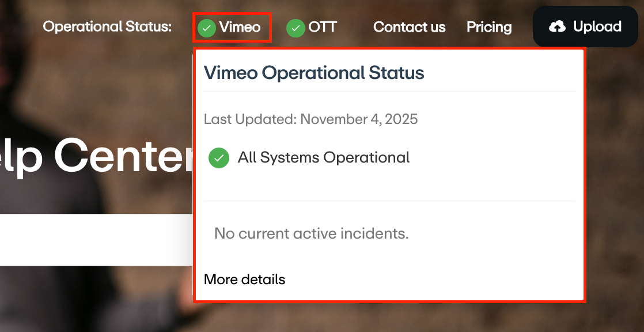Screen dimensions: 644x332
Task: Click the green check icon next to Vimeo
Action: [x=206, y=27]
